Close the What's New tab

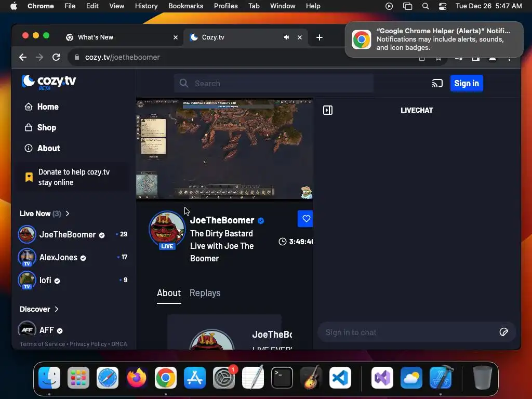point(176,37)
